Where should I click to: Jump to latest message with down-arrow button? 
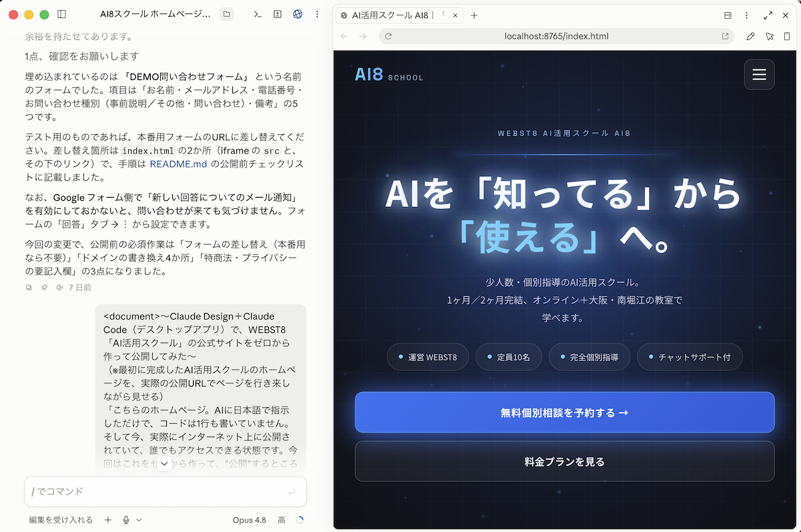point(164,464)
